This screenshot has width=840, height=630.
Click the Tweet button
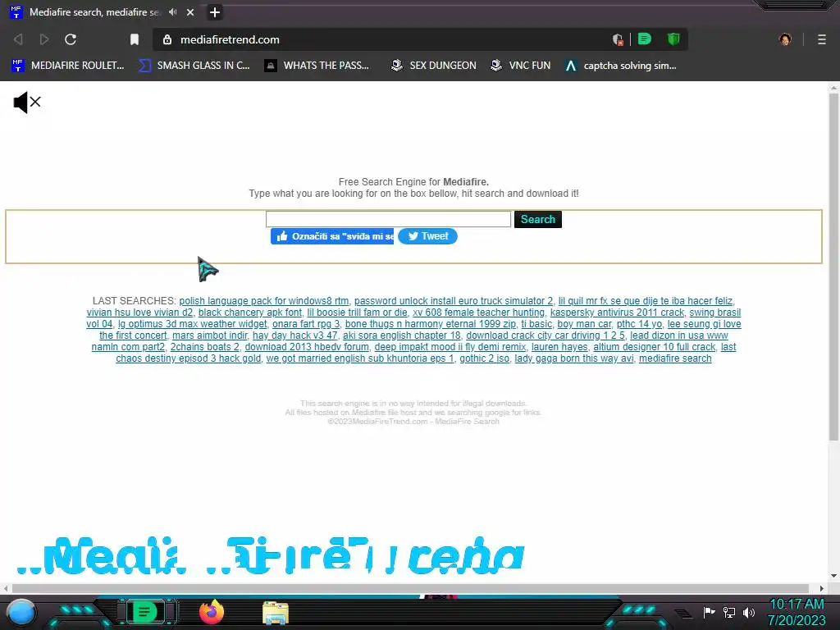427,236
